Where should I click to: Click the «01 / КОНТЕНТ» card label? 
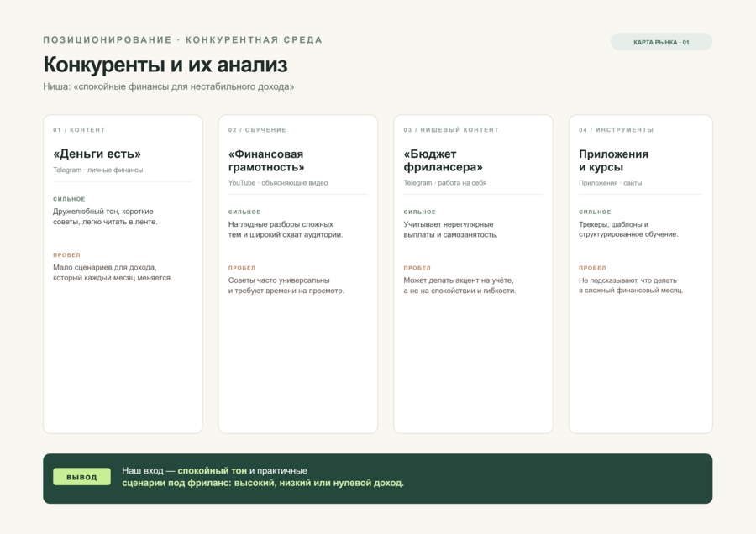(x=79, y=130)
